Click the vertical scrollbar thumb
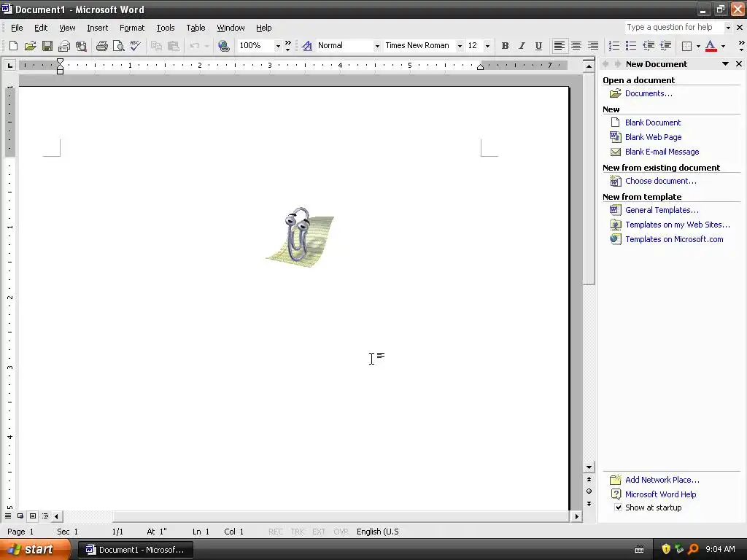 589,179
